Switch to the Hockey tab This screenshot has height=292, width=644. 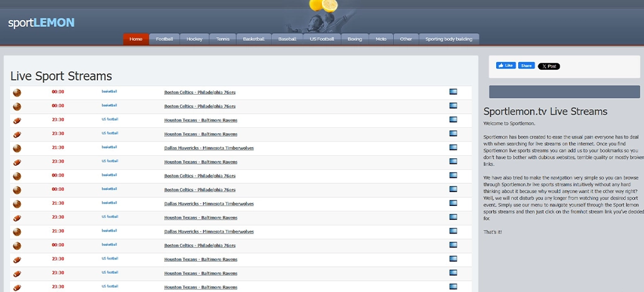point(194,39)
